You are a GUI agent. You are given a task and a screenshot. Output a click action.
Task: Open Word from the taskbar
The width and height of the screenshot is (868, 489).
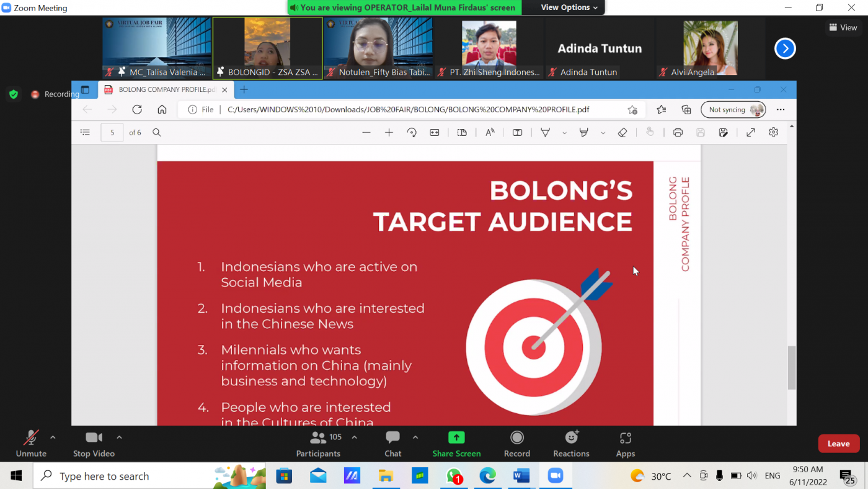tap(521, 476)
